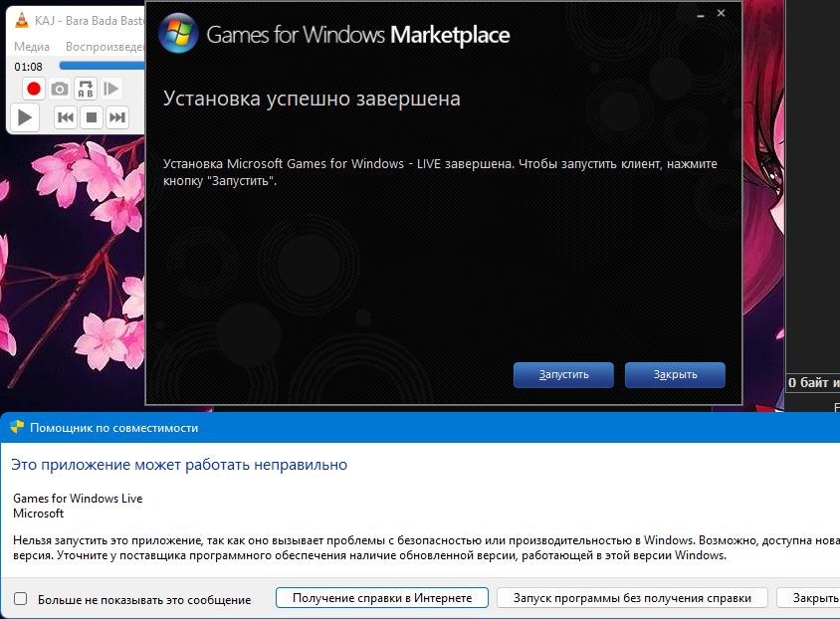Click the Windows logo orb in Marketplace
This screenshot has width=840, height=619.
click(178, 33)
